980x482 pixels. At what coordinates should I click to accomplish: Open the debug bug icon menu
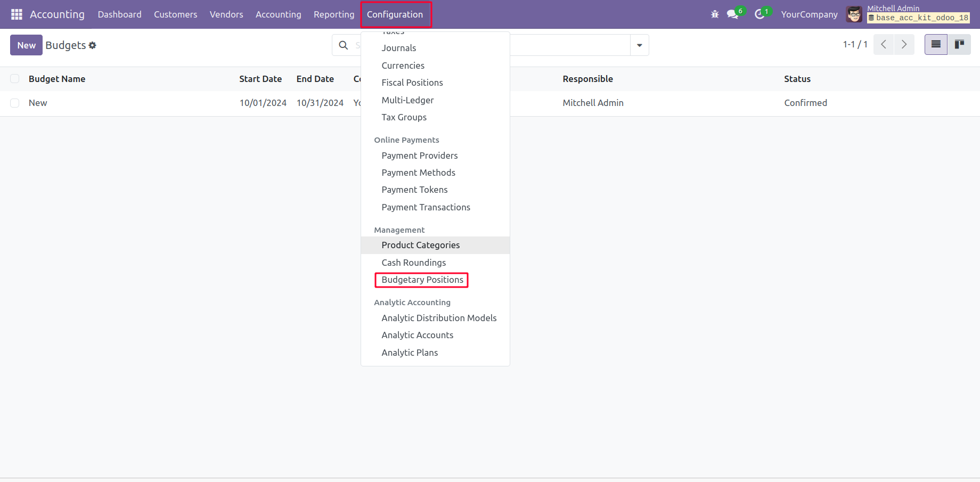pos(715,14)
